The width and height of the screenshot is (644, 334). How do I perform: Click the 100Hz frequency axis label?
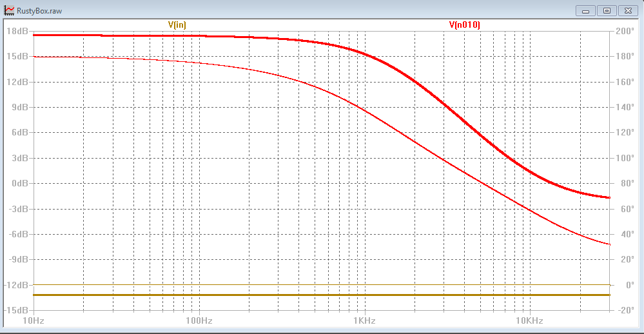(x=199, y=320)
